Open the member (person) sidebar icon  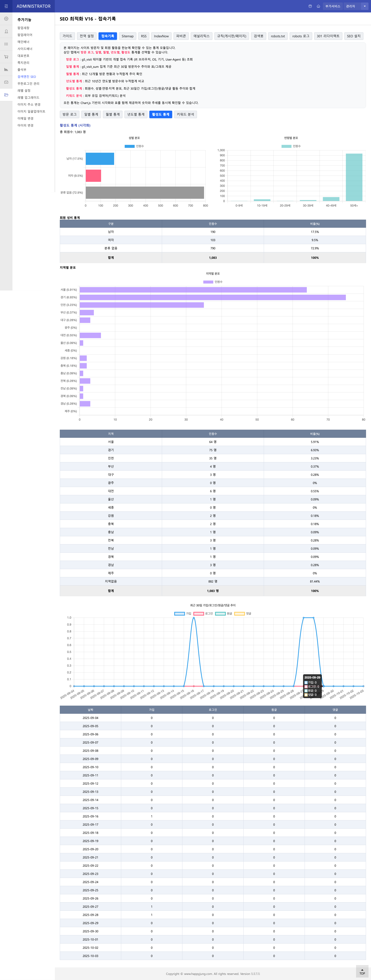coord(6,32)
